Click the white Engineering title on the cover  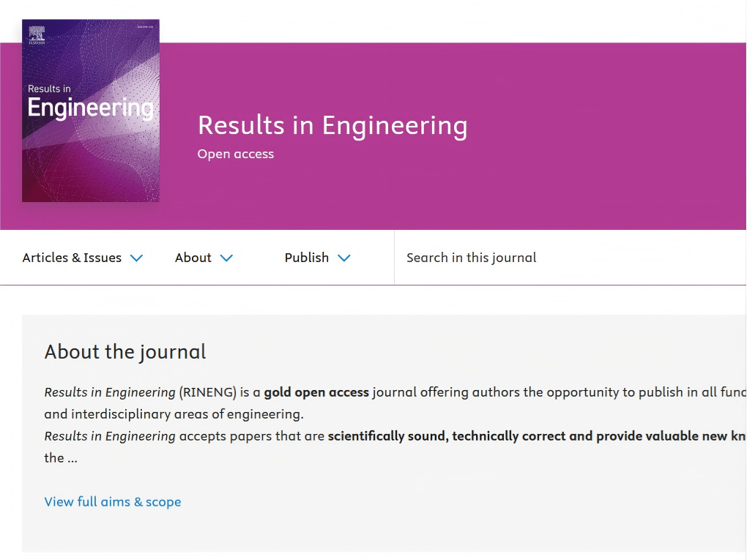[91, 108]
